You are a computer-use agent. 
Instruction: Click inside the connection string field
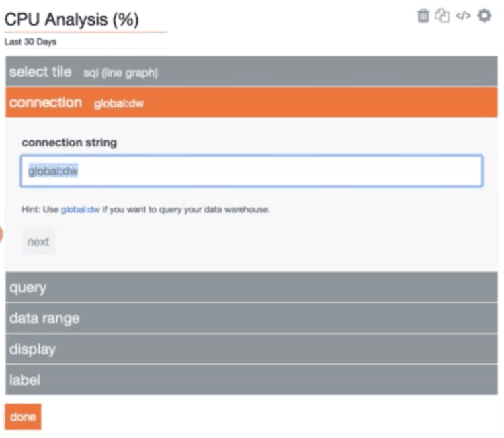pos(251,171)
